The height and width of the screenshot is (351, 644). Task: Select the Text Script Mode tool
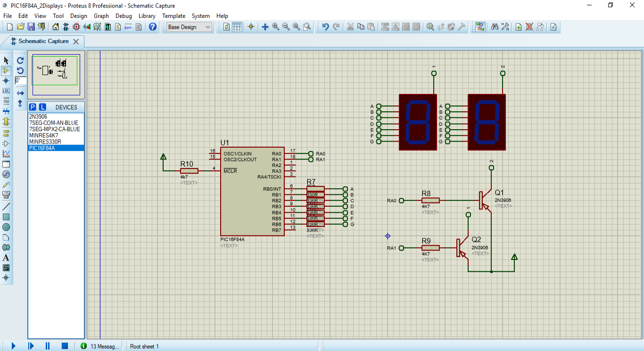6,101
